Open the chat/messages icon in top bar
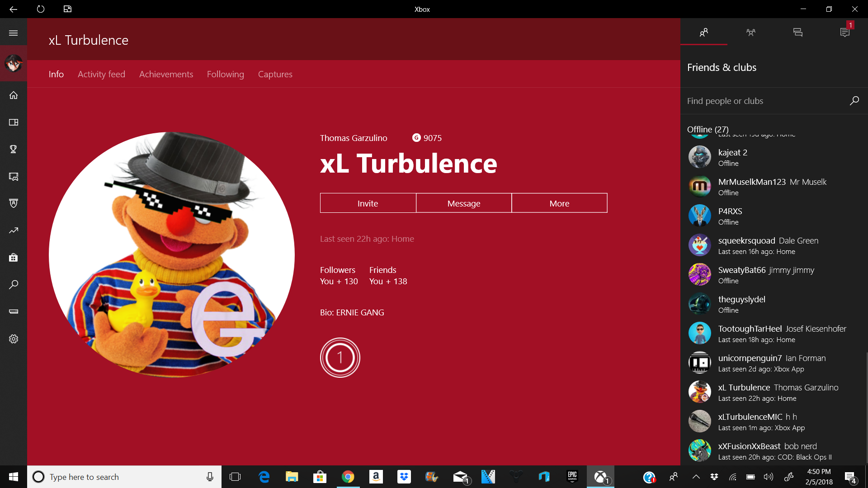The width and height of the screenshot is (868, 488). pos(797,32)
